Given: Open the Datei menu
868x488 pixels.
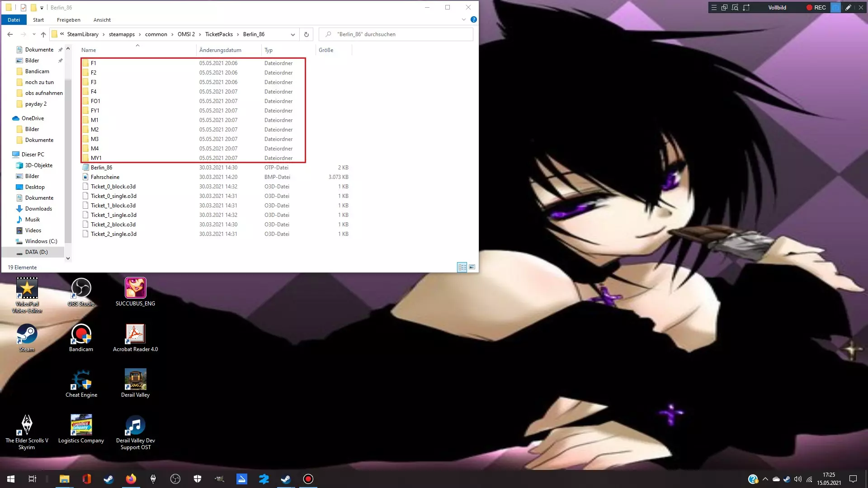Looking at the screenshot, I should click(x=14, y=20).
